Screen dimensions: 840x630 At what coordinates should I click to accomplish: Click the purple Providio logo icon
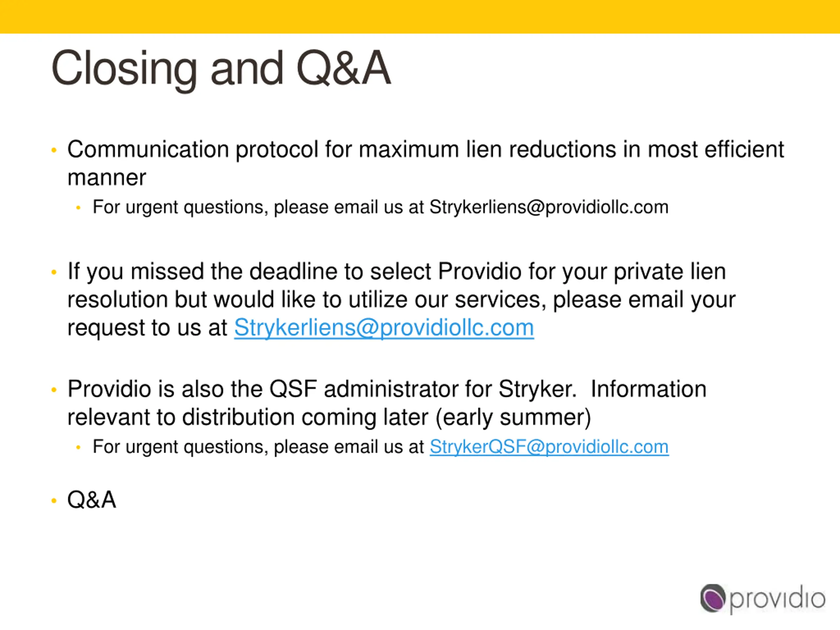(713, 598)
